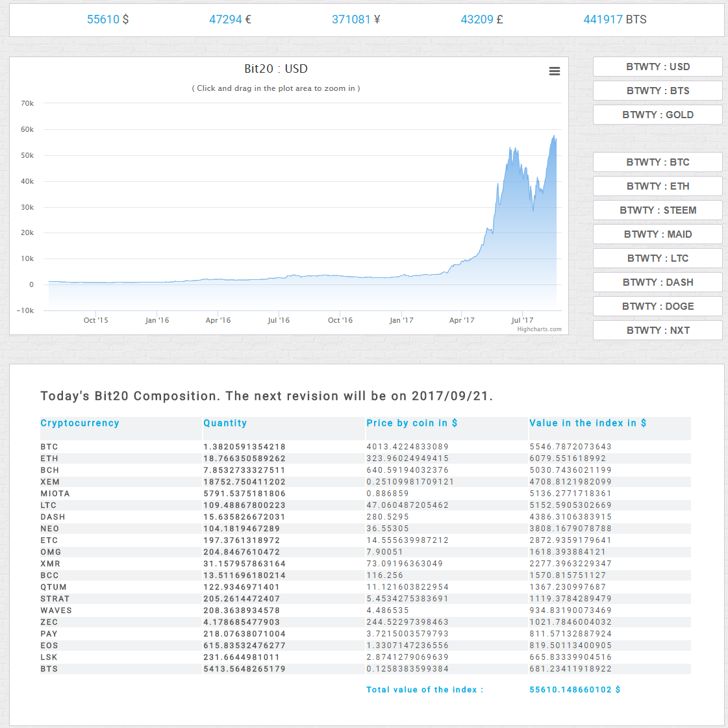This screenshot has height=728, width=728.
Task: Select the BTWTY : BTS chart button
Action: pos(657,91)
